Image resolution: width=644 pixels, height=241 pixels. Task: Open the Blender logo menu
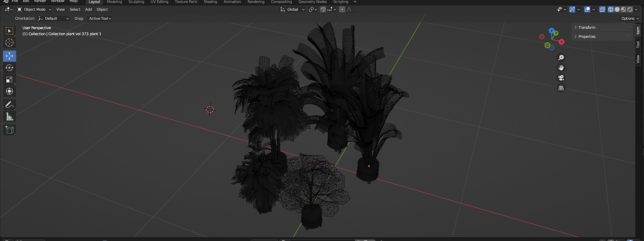6,1
